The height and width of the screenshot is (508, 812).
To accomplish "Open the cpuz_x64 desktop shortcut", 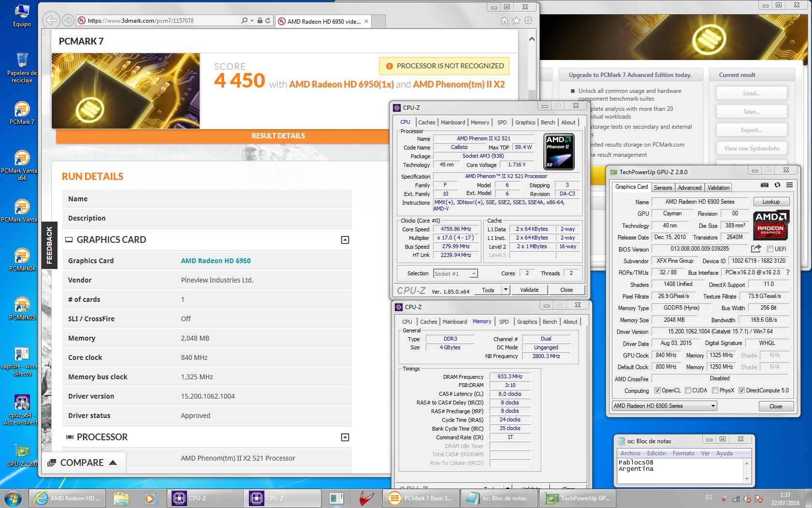I will click(22, 410).
